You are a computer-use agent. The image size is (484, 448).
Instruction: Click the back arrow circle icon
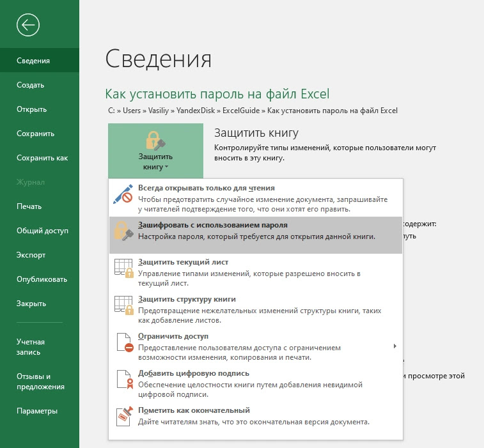28,25
